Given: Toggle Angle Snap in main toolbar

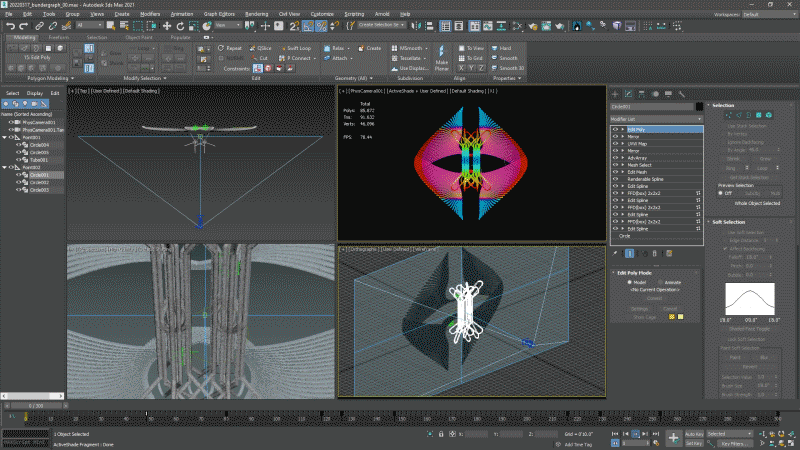Looking at the screenshot, I should click(x=308, y=26).
